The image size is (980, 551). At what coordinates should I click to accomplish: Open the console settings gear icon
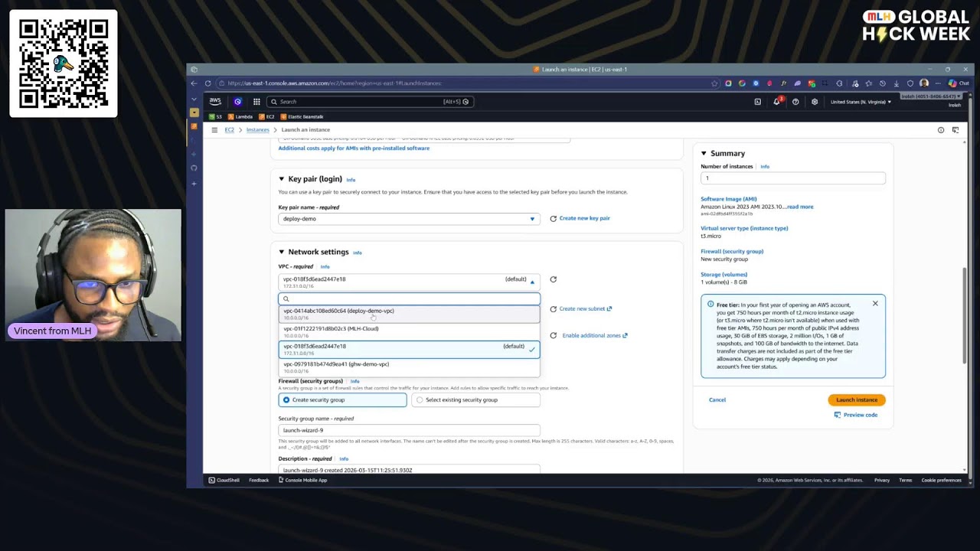[815, 102]
